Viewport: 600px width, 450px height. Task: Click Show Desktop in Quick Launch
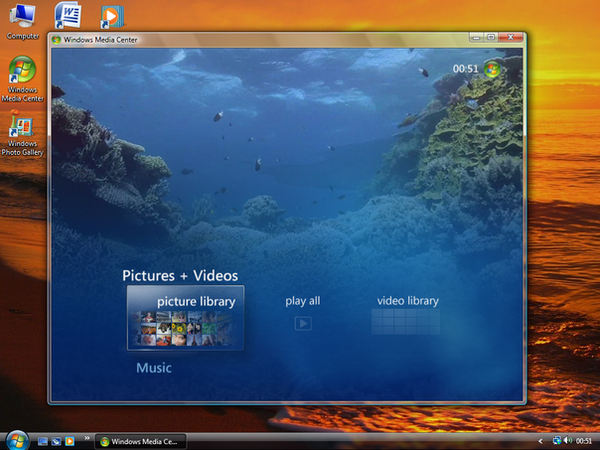click(42, 442)
